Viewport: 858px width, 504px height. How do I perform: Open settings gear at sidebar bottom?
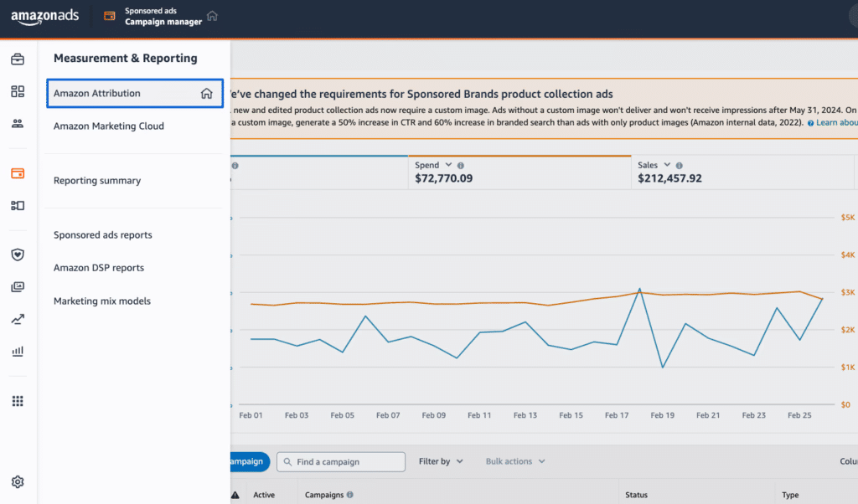(x=18, y=481)
